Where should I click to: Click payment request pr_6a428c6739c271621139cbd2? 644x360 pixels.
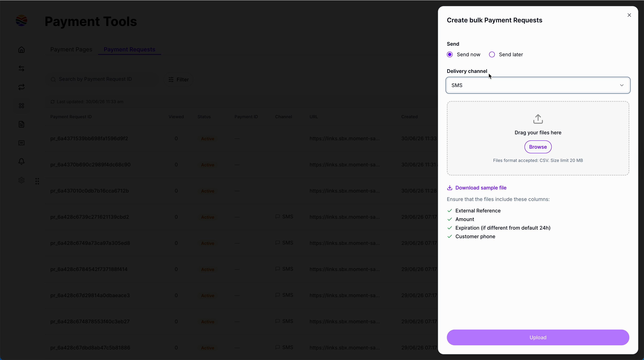coord(89,217)
